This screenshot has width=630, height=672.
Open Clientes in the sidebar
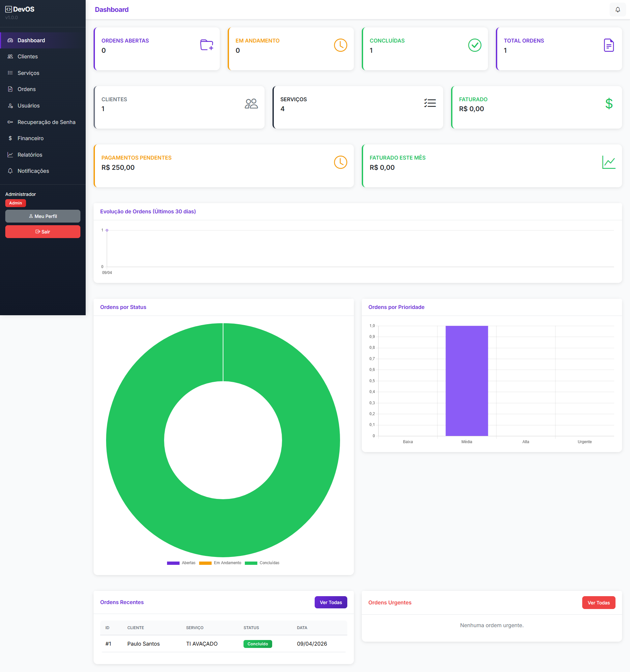[28, 56]
